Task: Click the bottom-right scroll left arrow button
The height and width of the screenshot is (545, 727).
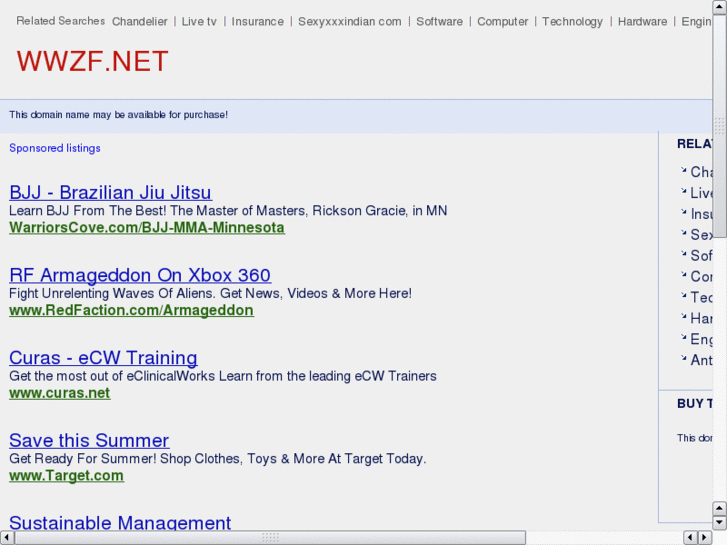Action: click(691, 538)
